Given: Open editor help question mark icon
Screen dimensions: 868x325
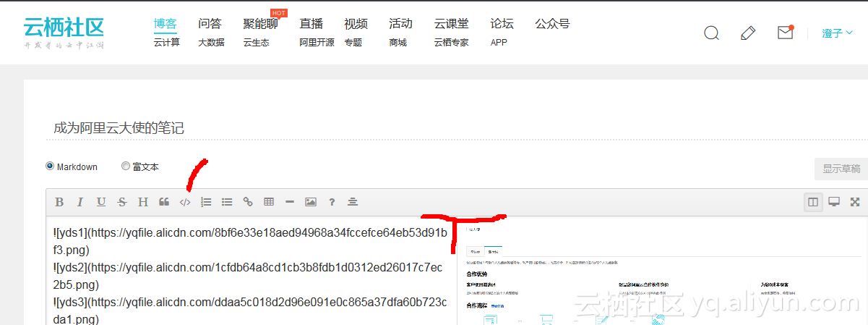Looking at the screenshot, I should click(332, 202).
